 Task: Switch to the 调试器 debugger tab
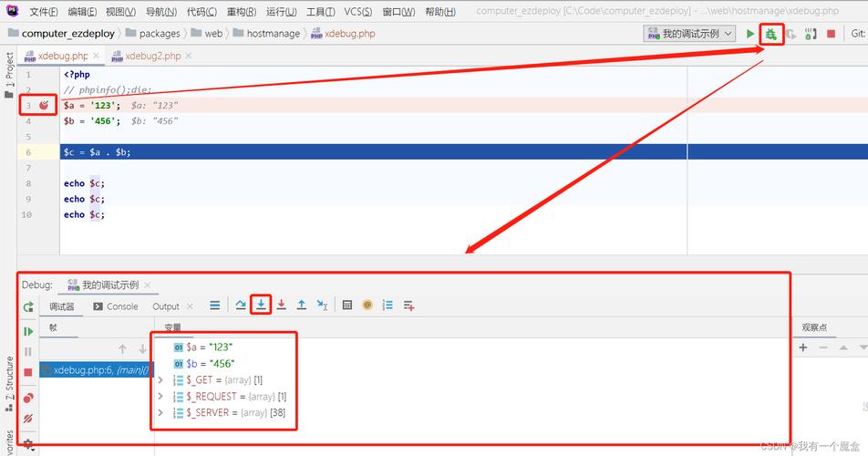pos(61,306)
